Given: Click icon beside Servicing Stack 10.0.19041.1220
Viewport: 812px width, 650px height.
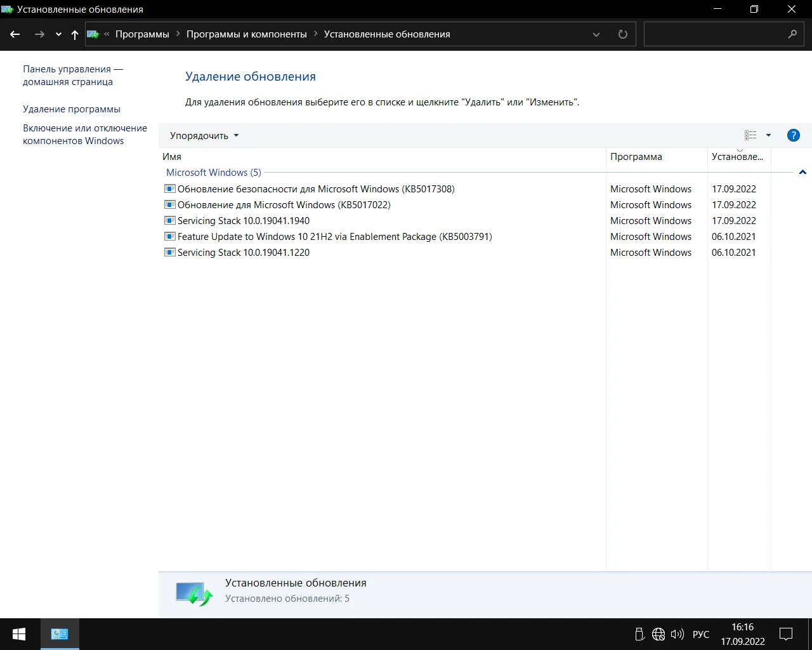Looking at the screenshot, I should pos(169,252).
